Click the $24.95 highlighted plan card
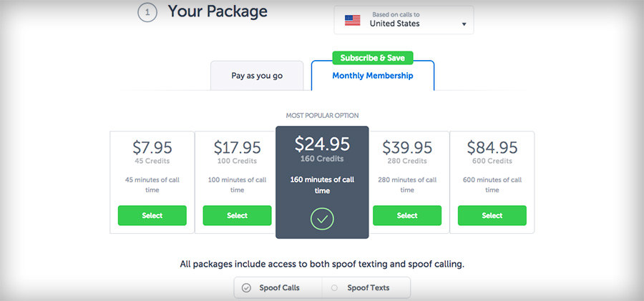Screen dimensions: 644x301 (x=322, y=182)
